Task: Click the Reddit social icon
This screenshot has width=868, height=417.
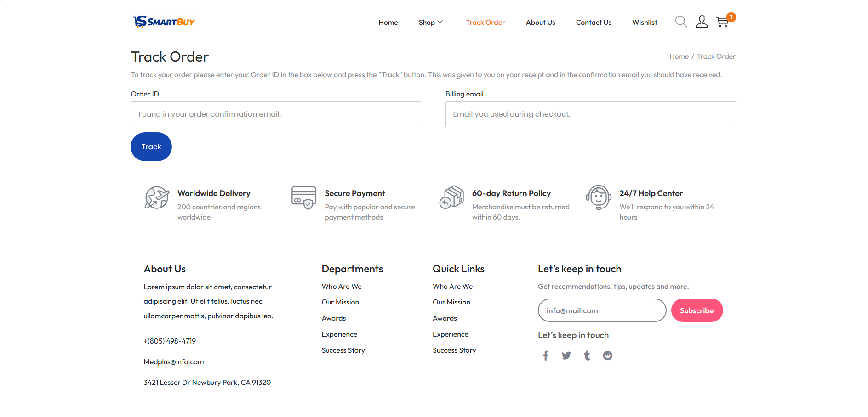Action: coord(608,355)
